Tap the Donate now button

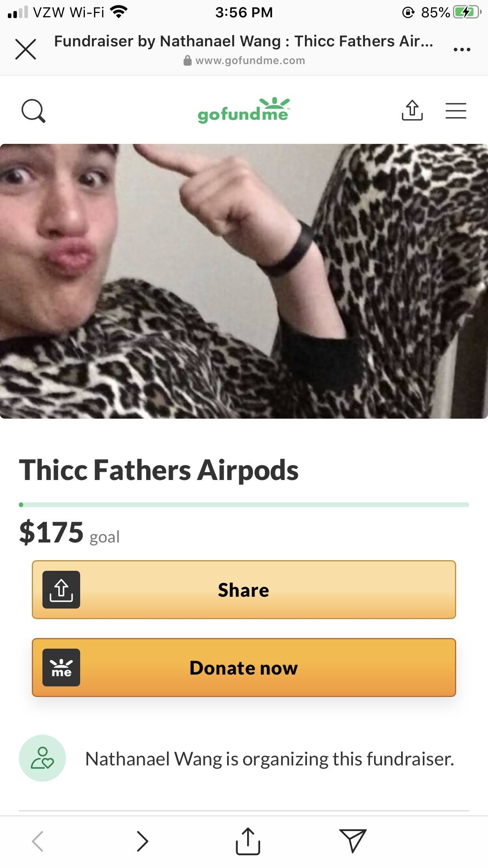click(244, 668)
